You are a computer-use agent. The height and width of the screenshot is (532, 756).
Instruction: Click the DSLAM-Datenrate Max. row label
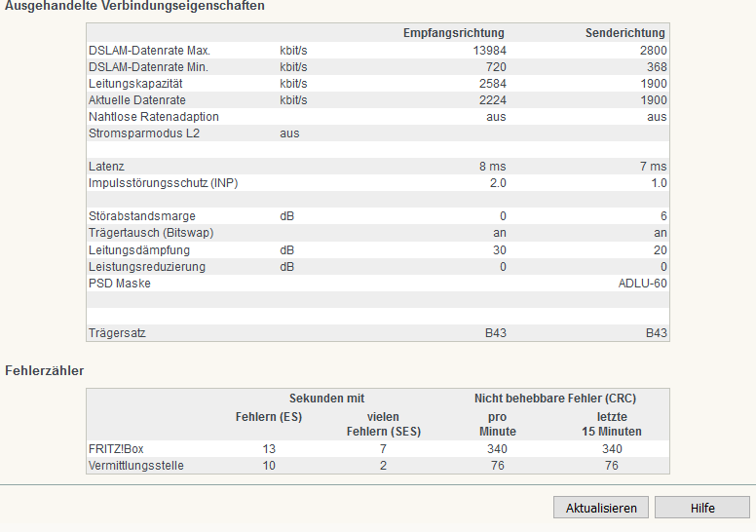pyautogui.click(x=149, y=51)
